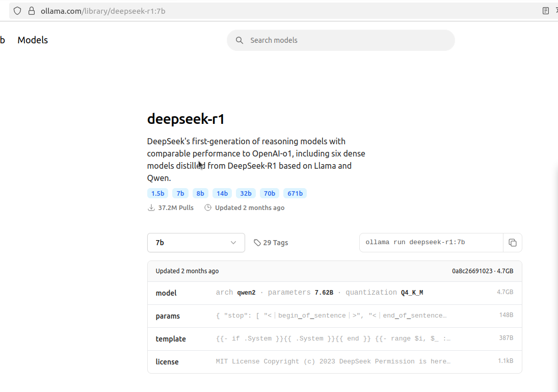Select the 671b size badge
Screen dimensions: 558x392
[295, 193]
